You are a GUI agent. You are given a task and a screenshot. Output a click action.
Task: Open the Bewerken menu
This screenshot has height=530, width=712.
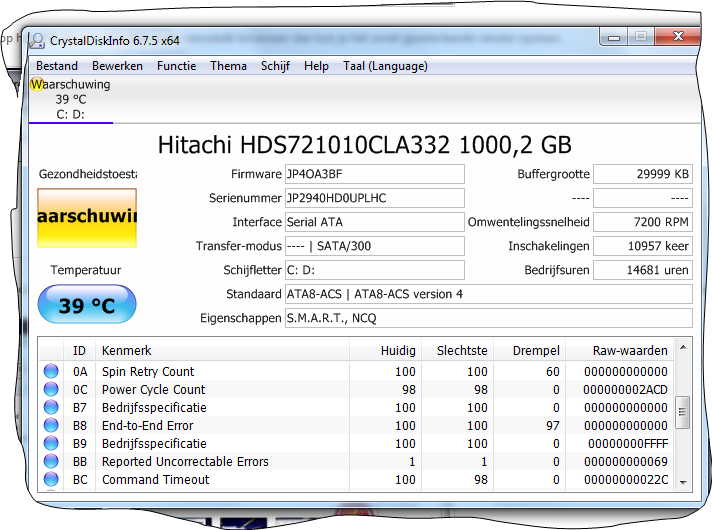tap(117, 66)
